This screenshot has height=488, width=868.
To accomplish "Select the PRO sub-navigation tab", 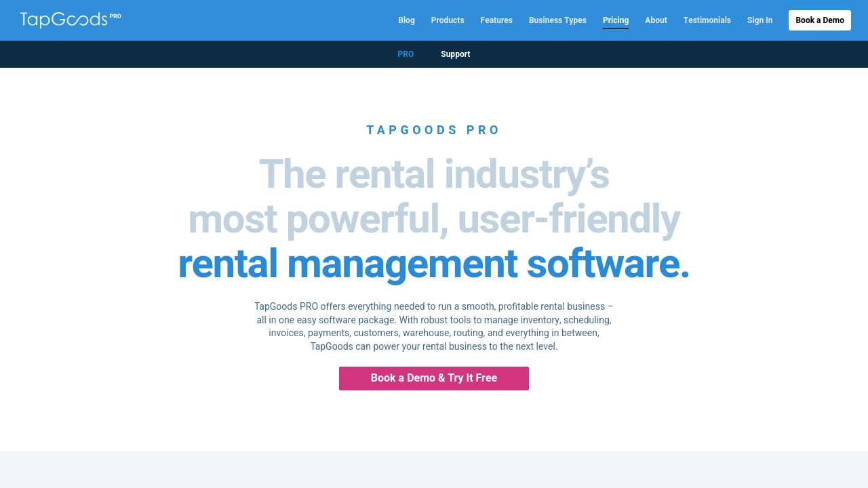I will 406,54.
